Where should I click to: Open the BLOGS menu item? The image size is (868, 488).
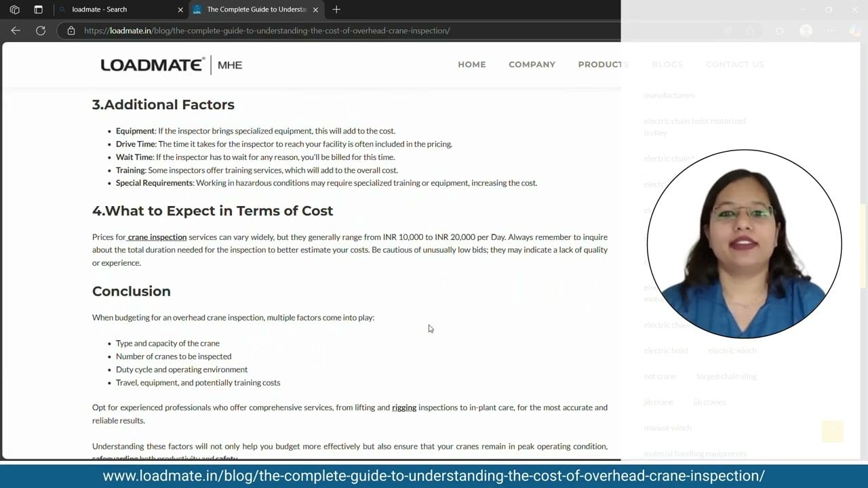(x=667, y=64)
